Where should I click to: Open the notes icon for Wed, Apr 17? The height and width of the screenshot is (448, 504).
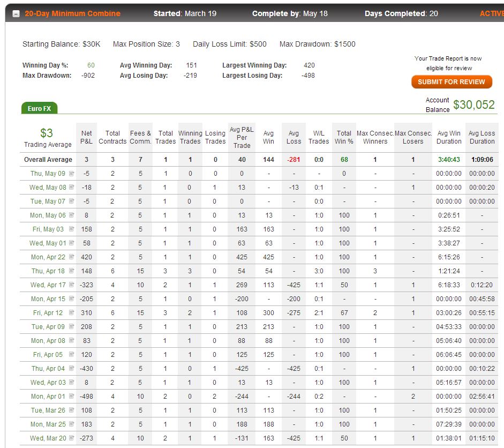click(71, 285)
